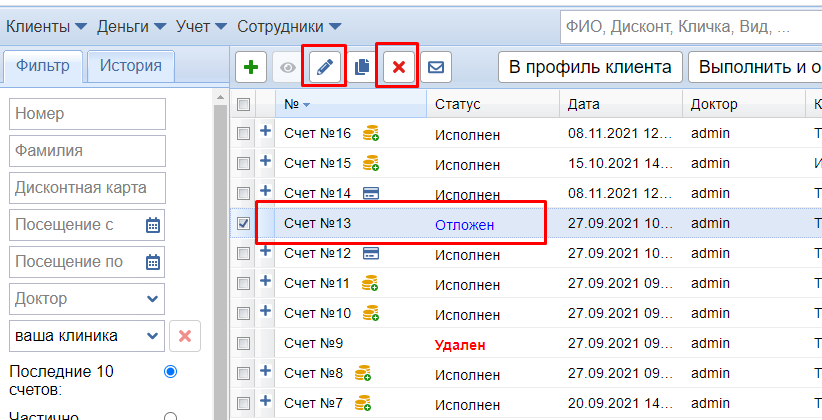The height and width of the screenshot is (420, 822).
Task: Uncheck the checkbox for Счет №13
Action: [x=243, y=224]
